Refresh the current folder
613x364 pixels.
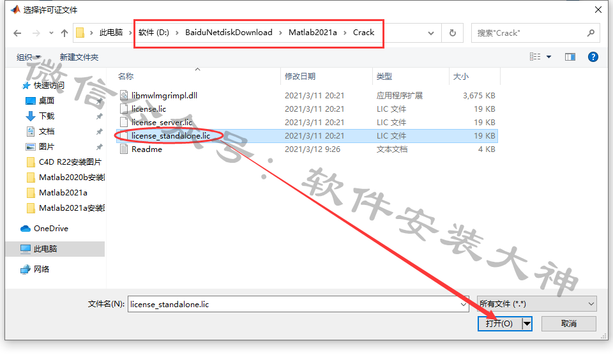pyautogui.click(x=453, y=33)
